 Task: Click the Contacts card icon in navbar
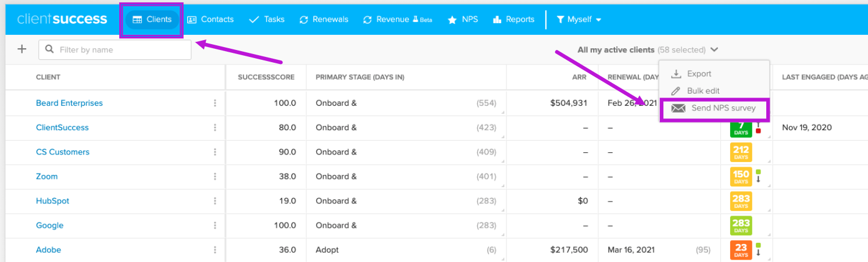(x=192, y=19)
